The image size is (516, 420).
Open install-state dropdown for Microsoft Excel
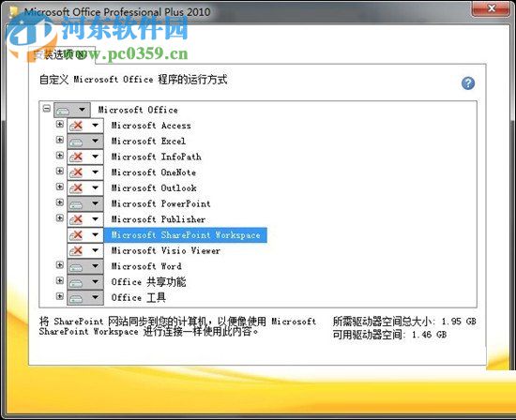[85, 142]
